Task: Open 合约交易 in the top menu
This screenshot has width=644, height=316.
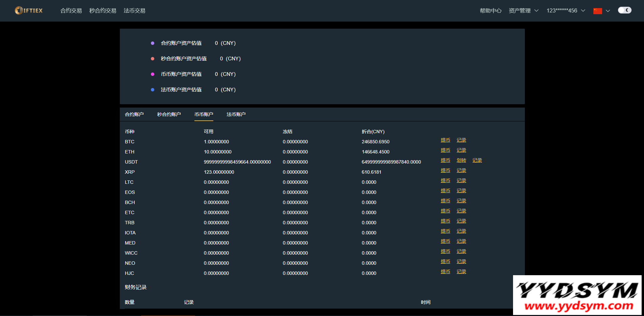Action: tap(71, 11)
